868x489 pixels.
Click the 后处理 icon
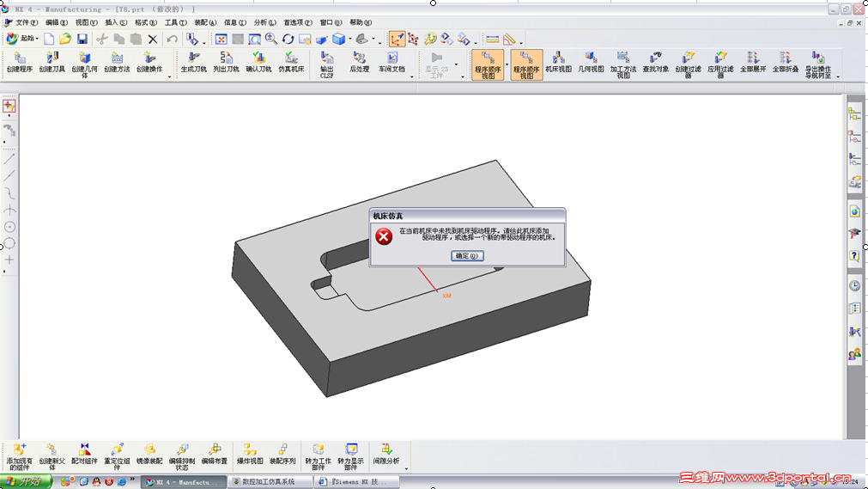pos(359,62)
